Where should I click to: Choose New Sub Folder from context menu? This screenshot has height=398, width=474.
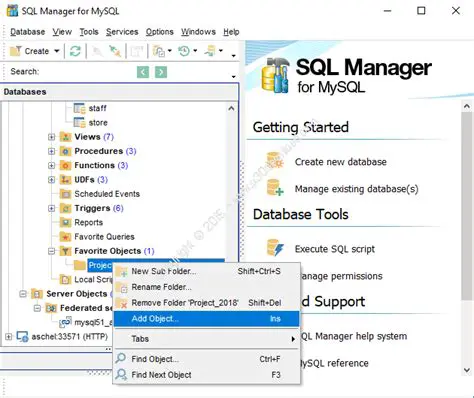click(206, 271)
